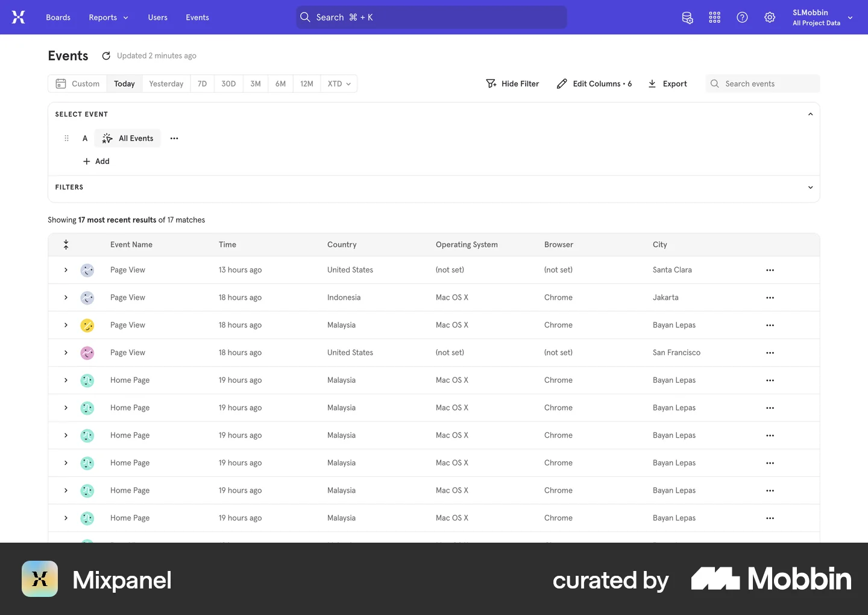This screenshot has width=868, height=615.
Task: Select the Yesterday date range
Action: (166, 84)
